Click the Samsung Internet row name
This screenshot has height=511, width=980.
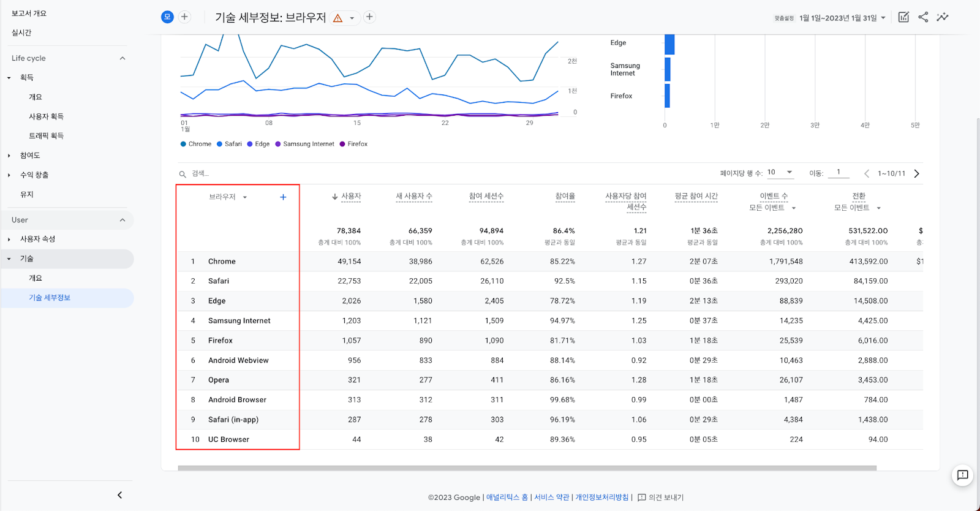(x=239, y=321)
